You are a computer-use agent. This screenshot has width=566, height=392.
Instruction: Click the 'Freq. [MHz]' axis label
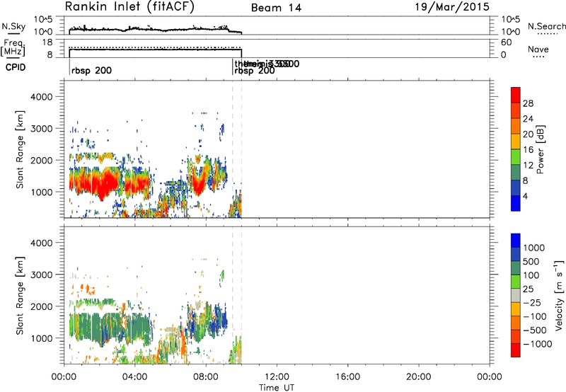coord(13,48)
